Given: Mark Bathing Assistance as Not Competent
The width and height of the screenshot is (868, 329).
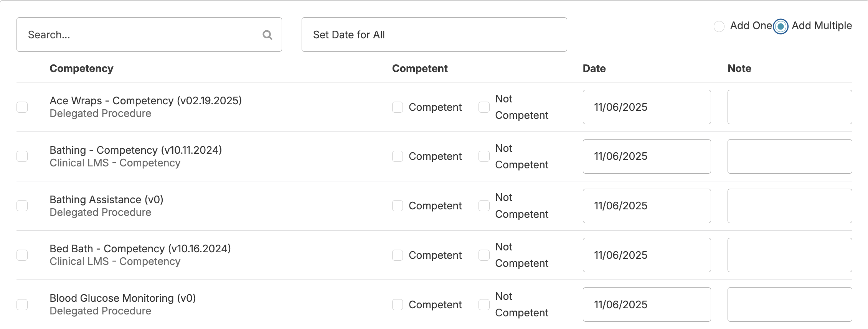Looking at the screenshot, I should [x=484, y=206].
